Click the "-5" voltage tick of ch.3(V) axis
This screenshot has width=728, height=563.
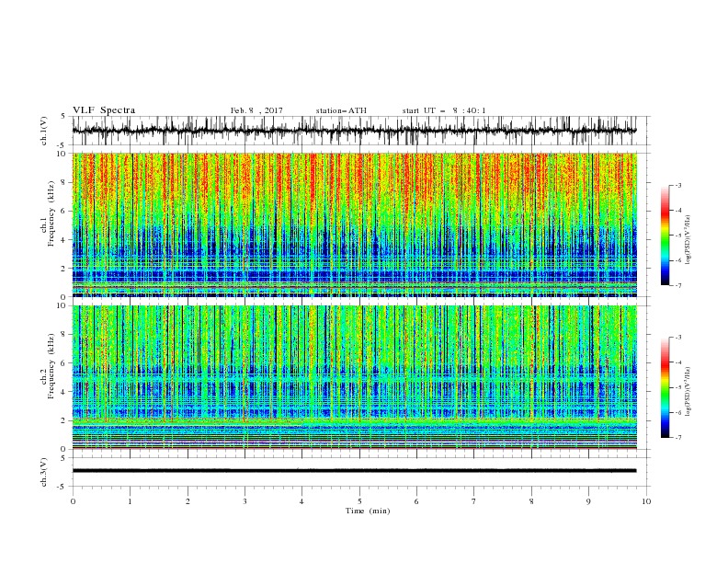click(x=63, y=487)
